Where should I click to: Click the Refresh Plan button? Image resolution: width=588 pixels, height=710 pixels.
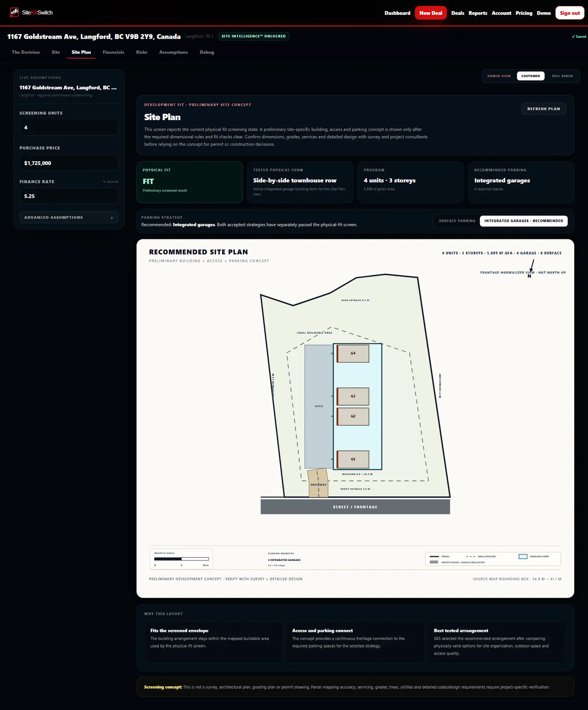(543, 109)
